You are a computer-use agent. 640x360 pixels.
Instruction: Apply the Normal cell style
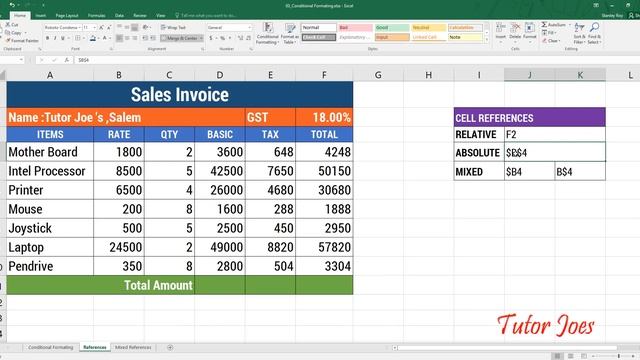318,27
